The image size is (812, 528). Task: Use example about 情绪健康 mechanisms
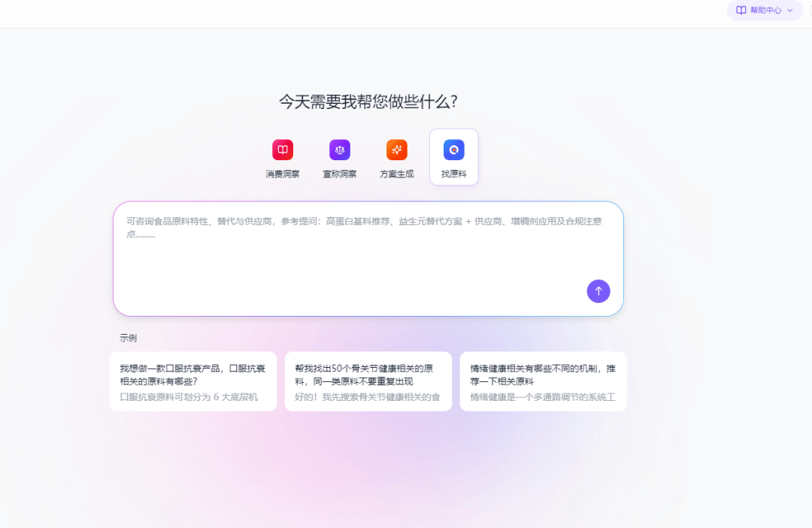click(x=544, y=381)
